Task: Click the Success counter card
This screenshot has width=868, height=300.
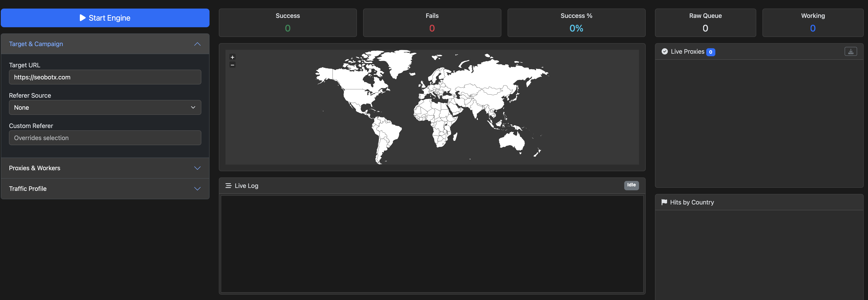Action: [288, 23]
